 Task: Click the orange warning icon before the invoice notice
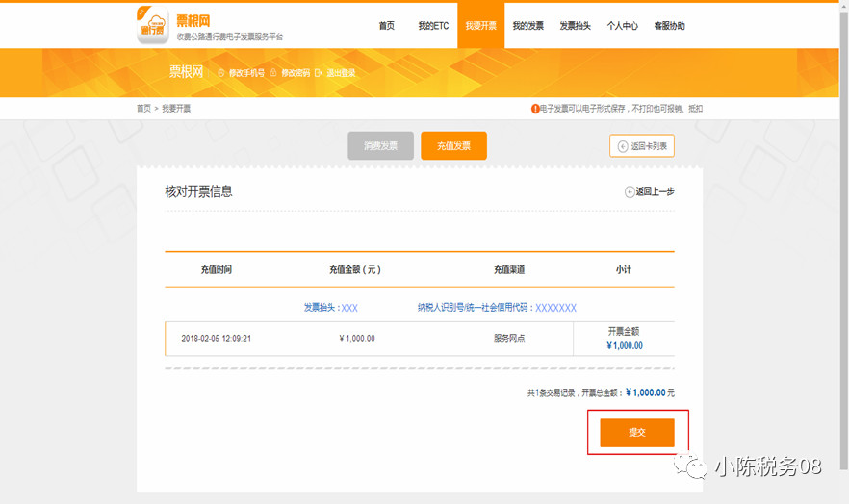535,109
